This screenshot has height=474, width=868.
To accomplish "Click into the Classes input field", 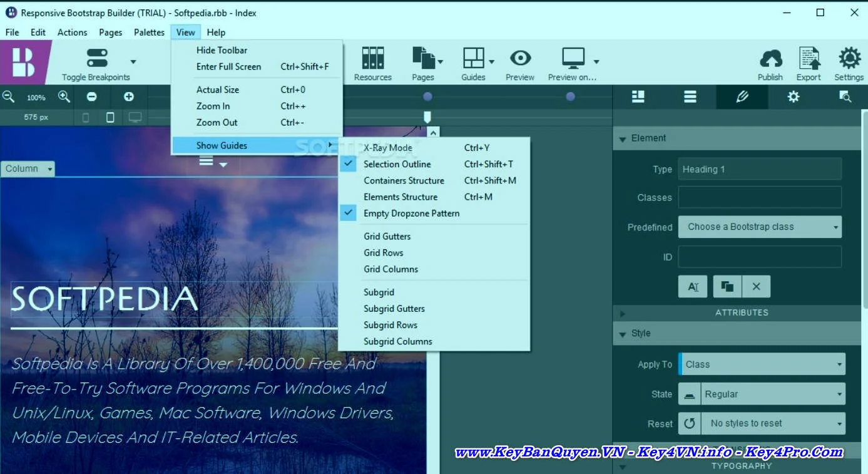I will tap(760, 197).
